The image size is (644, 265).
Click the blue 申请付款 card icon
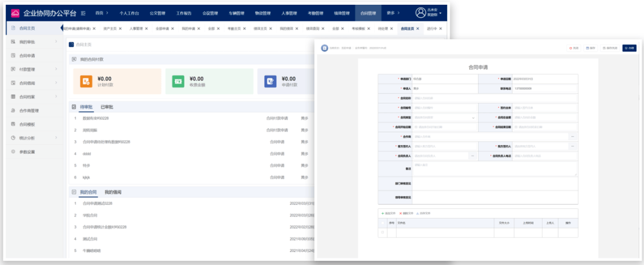270,82
